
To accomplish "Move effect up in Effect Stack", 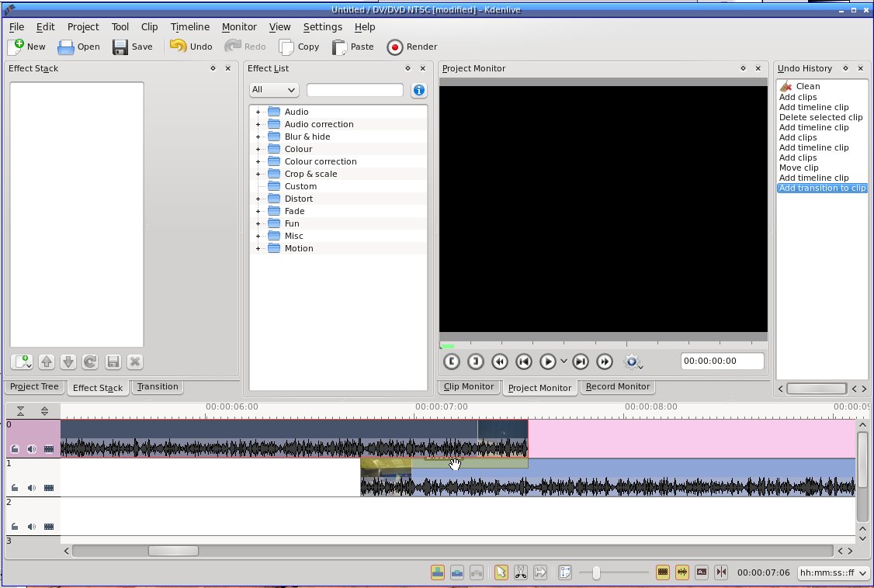I will click(47, 362).
